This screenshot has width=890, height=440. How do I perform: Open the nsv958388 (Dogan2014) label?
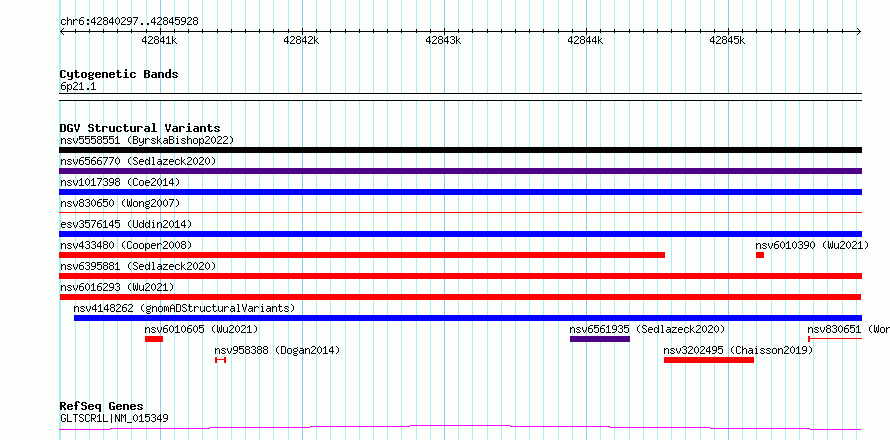[277, 350]
